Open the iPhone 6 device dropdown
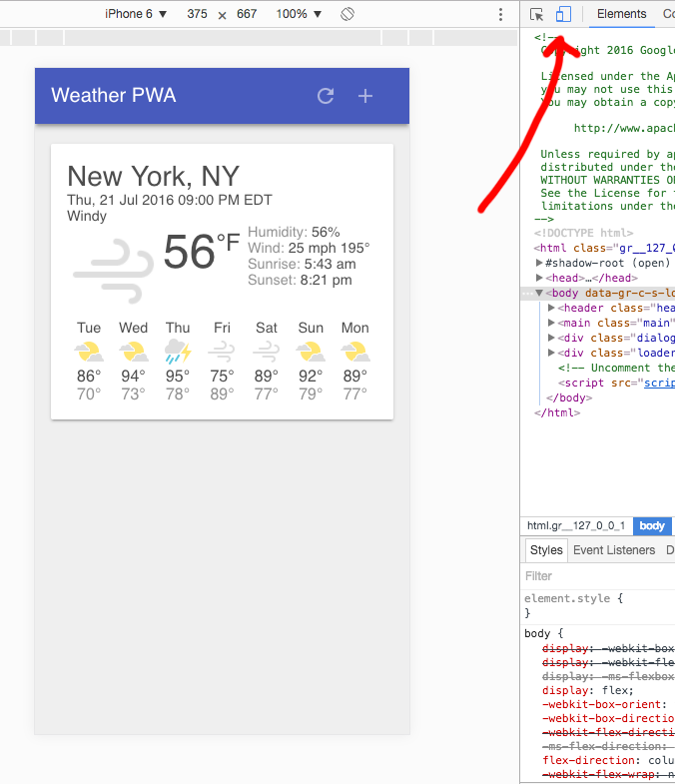Viewport: 675px width, 784px height. [x=136, y=14]
